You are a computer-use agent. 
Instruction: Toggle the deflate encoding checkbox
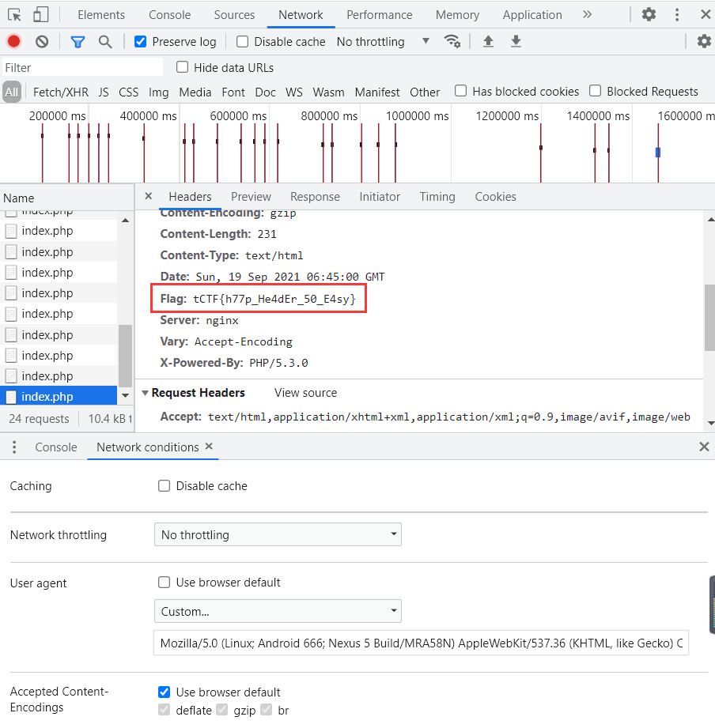coord(164,710)
